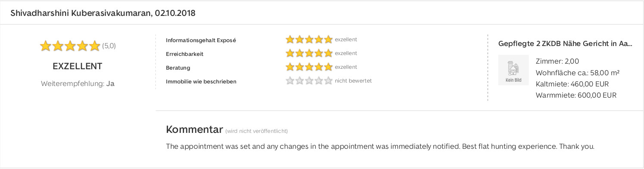The height and width of the screenshot is (169, 644).
Task: Open the Gepflegte 2 ZKDB listing title
Action: pyautogui.click(x=565, y=43)
